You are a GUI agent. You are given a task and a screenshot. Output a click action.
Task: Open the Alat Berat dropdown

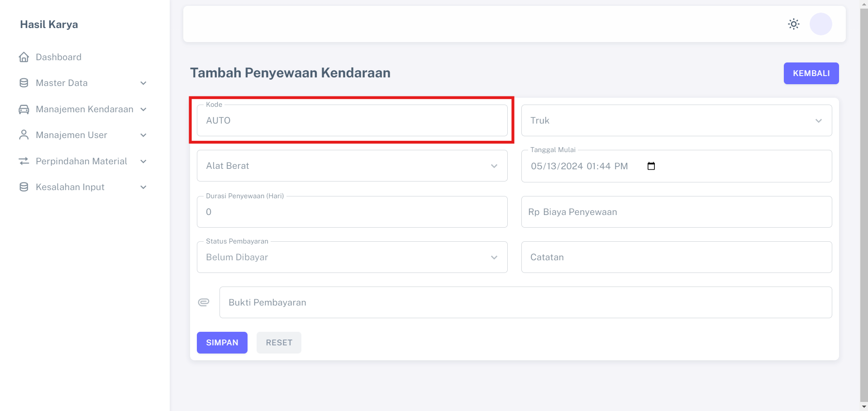coord(352,166)
